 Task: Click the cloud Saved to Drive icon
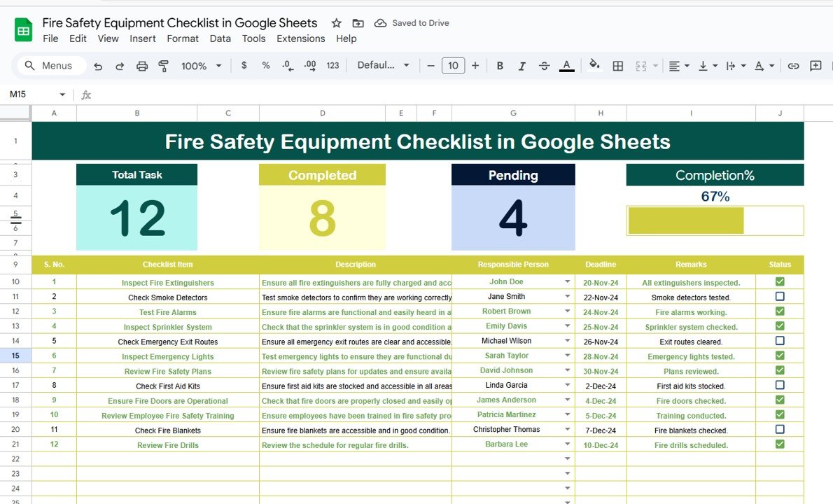click(380, 23)
